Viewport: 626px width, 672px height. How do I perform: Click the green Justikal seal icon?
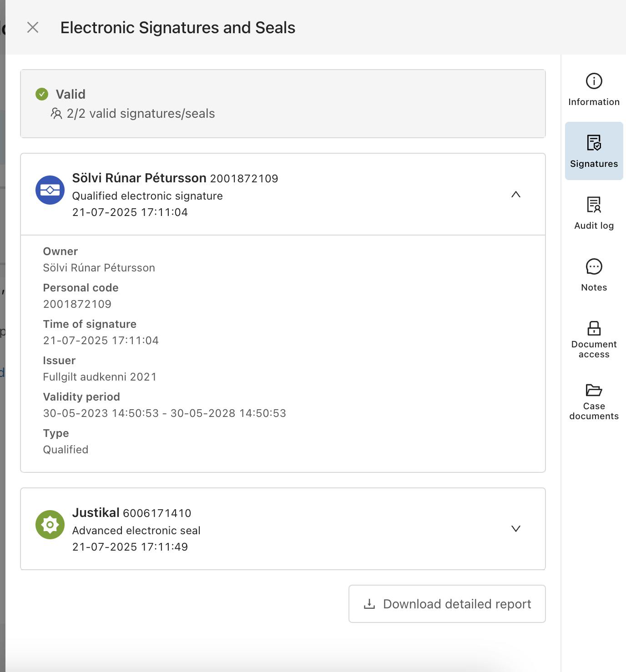[x=50, y=525]
